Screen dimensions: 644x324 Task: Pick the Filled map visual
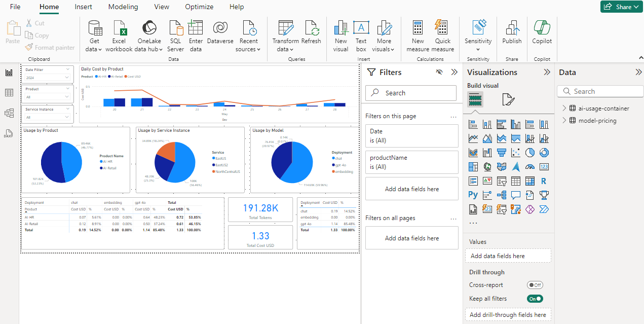click(502, 166)
